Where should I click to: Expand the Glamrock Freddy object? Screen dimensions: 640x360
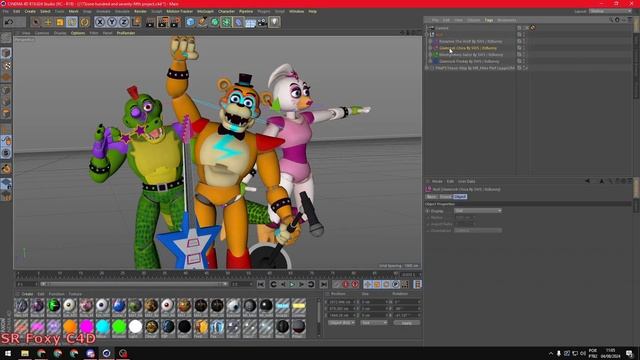[x=430, y=61]
